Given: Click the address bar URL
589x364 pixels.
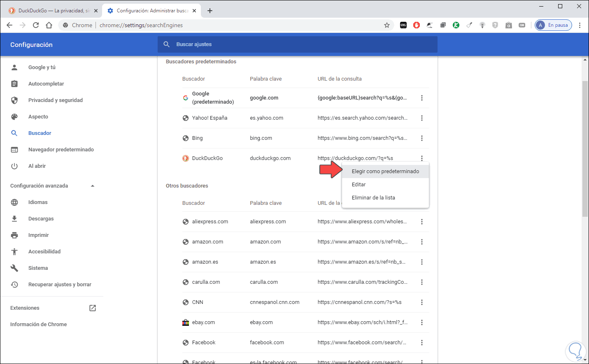Looking at the screenshot, I should 141,25.
